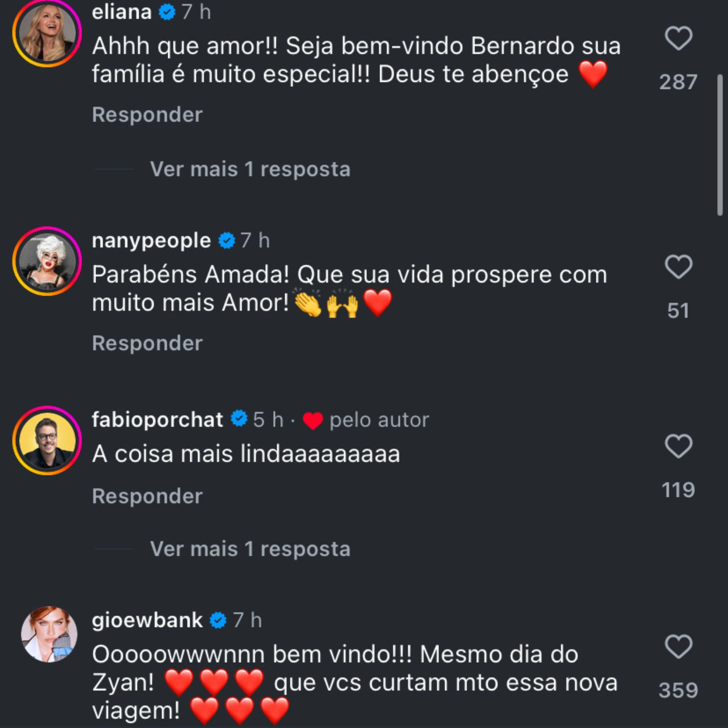This screenshot has width=728, height=728.
Task: Open nanypeople's profile picture story
Action: tap(47, 261)
